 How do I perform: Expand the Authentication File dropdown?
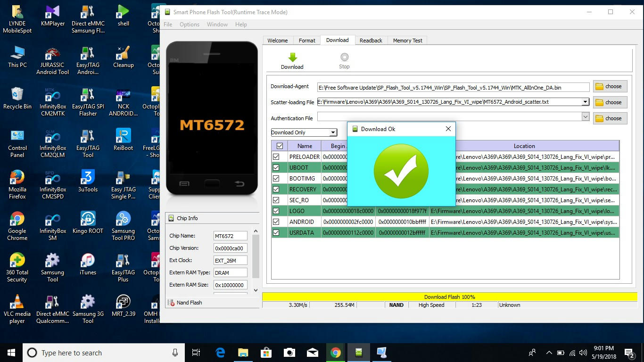[585, 117]
